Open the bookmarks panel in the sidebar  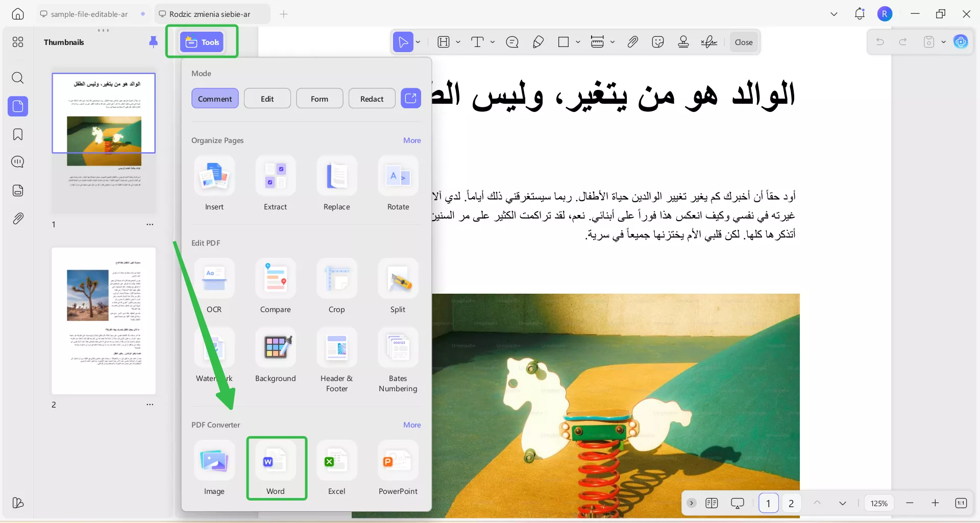[18, 135]
